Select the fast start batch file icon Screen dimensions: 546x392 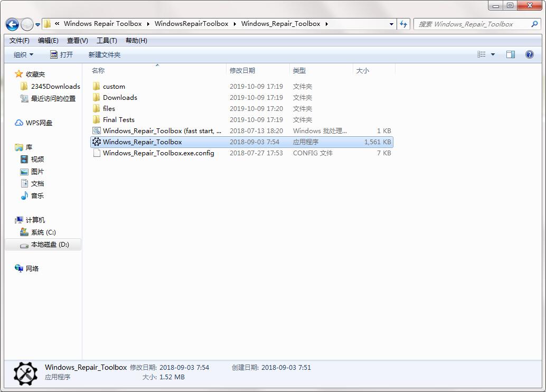(x=97, y=130)
